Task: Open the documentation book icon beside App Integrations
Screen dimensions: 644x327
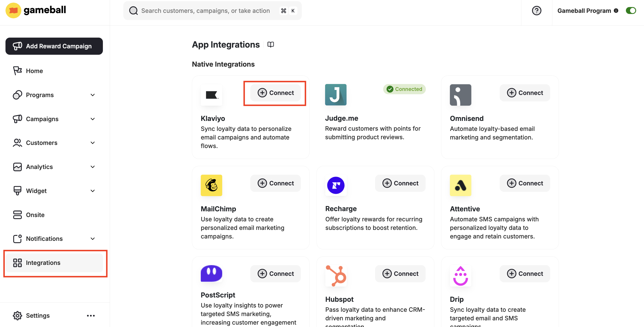Action: (271, 45)
